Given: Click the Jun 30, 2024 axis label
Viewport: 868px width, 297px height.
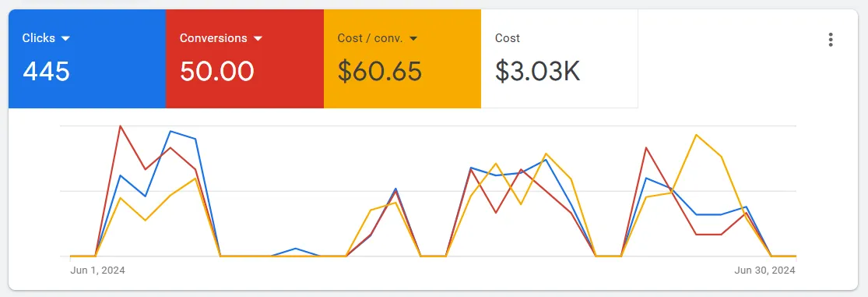Looking at the screenshot, I should tap(765, 270).
